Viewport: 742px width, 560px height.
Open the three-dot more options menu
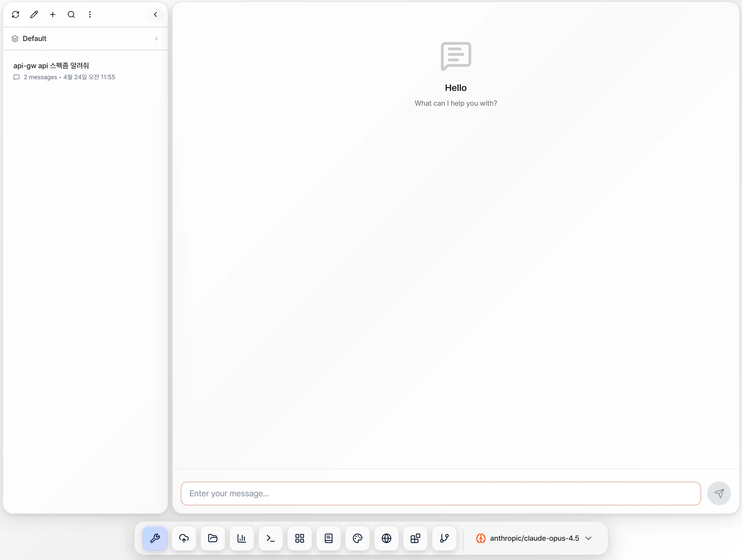pyautogui.click(x=90, y=14)
